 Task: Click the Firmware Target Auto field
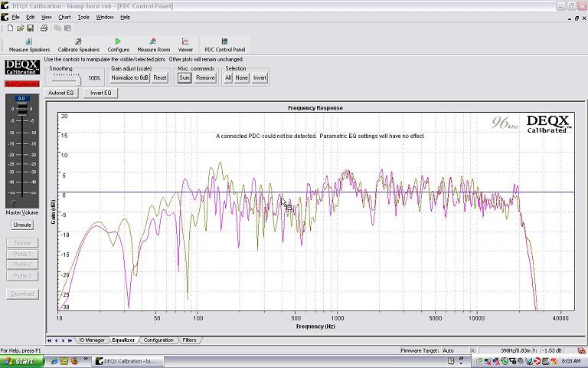pos(456,350)
